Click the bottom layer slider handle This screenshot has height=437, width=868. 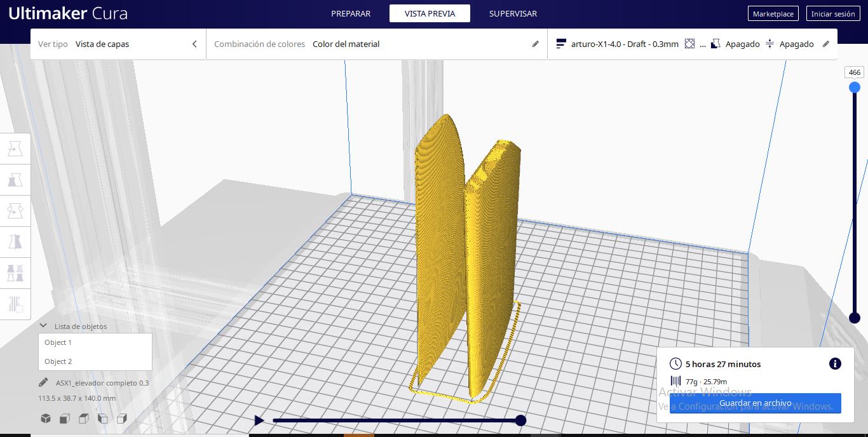coord(855,318)
